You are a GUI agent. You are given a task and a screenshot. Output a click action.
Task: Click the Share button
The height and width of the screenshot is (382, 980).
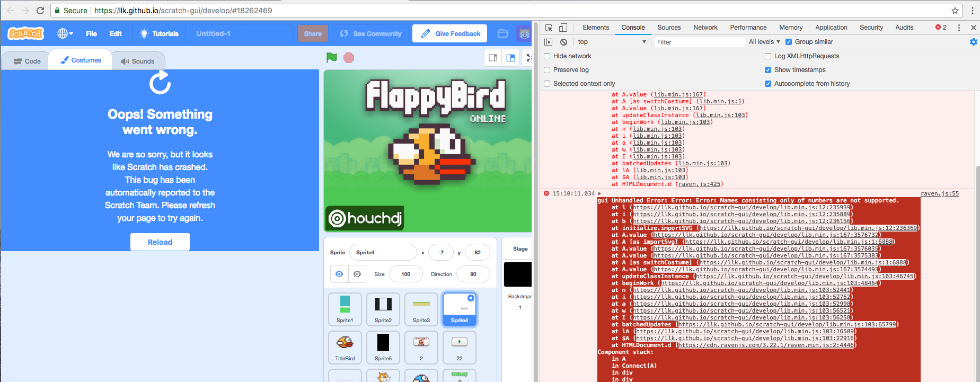(x=313, y=33)
